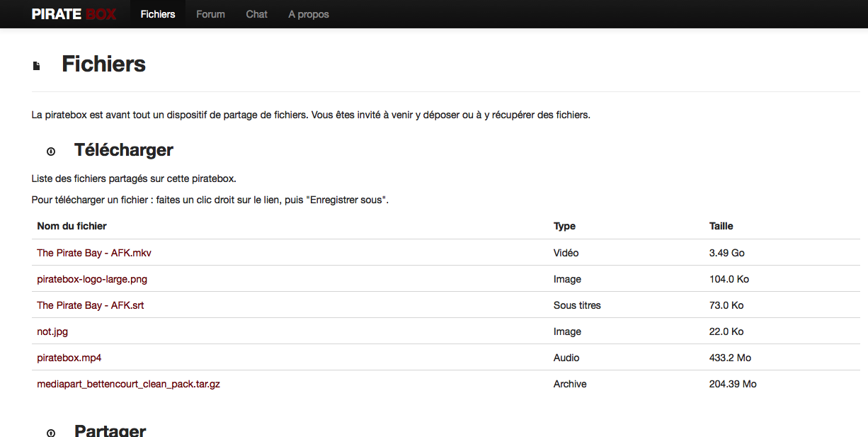Viewport: 868px width, 437px height.
Task: Click the Taille column header
Action: pos(721,226)
